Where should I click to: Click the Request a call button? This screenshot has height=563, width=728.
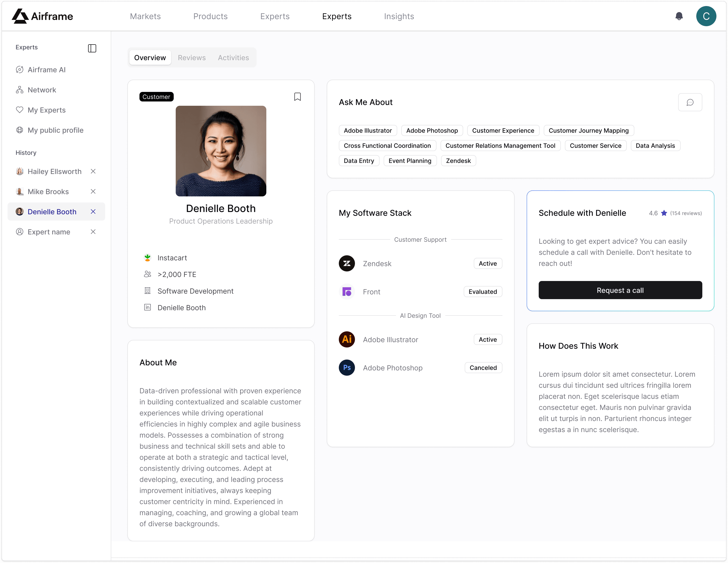pos(620,290)
